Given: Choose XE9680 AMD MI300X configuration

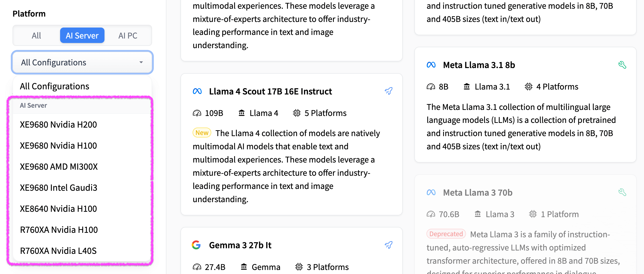Looking at the screenshot, I should point(59,167).
